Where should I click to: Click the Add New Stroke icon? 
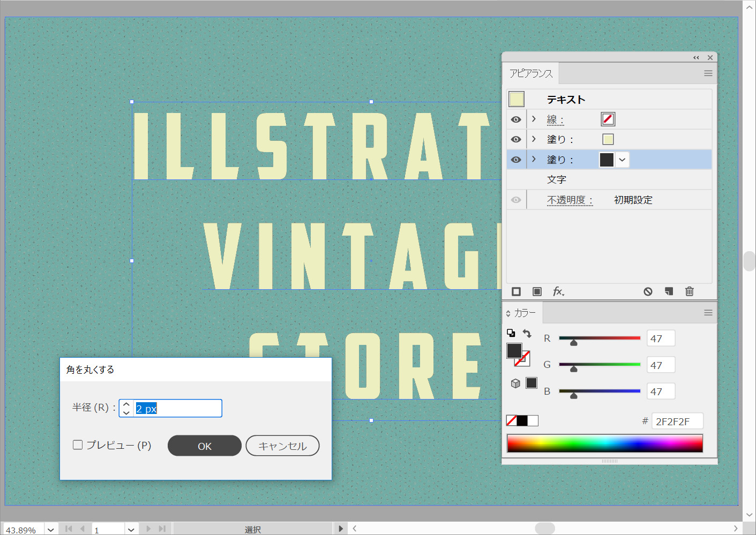pos(516,291)
